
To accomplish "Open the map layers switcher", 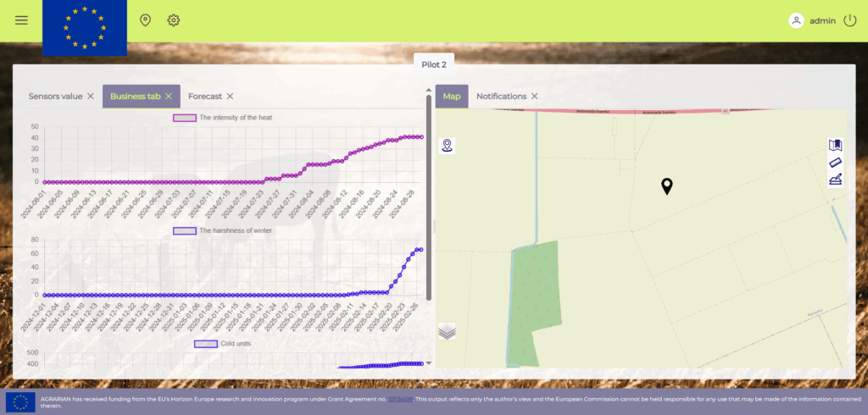I will point(447,331).
